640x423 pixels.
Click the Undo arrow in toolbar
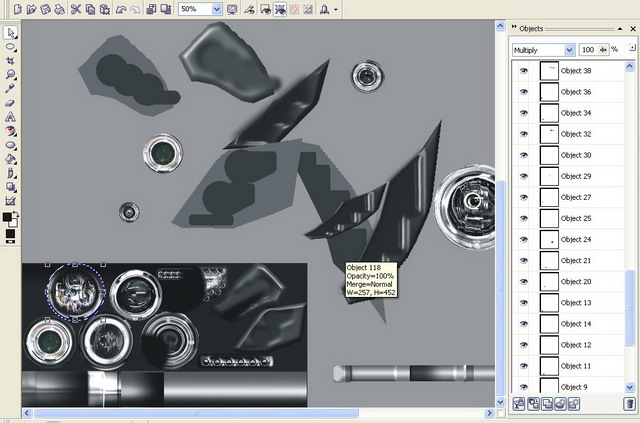pyautogui.click(x=120, y=9)
